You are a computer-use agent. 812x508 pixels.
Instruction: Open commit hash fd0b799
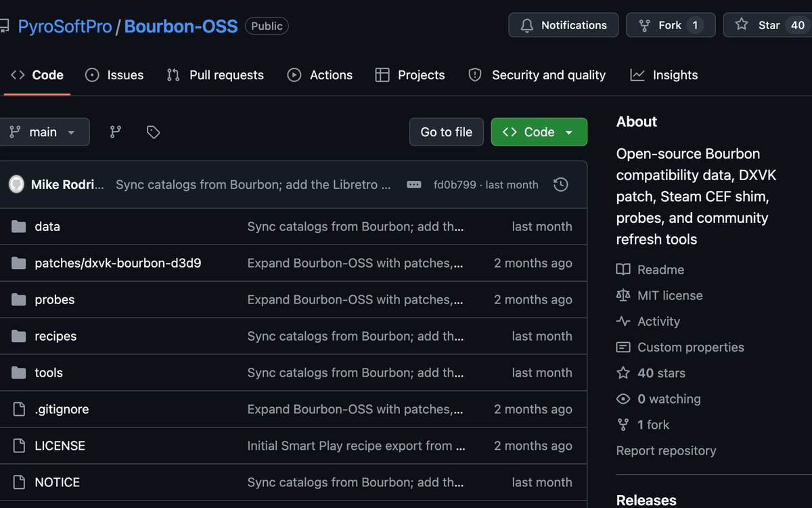[455, 184]
